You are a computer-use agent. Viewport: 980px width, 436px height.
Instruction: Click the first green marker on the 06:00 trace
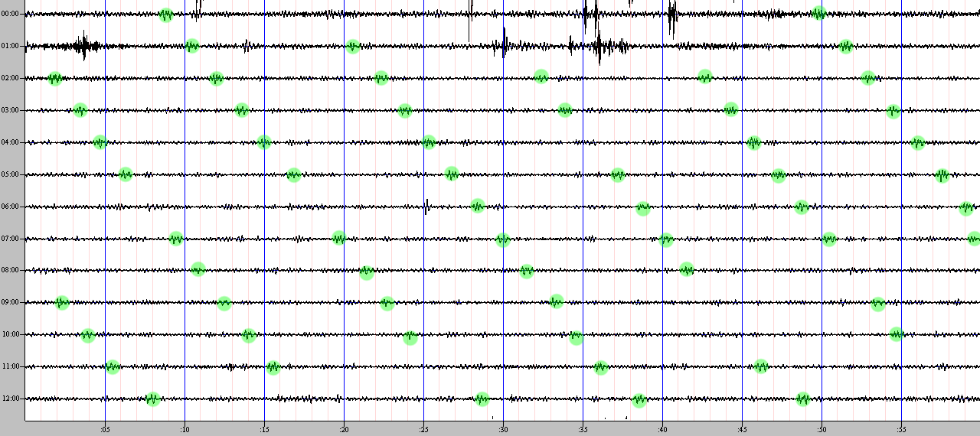coord(478,206)
